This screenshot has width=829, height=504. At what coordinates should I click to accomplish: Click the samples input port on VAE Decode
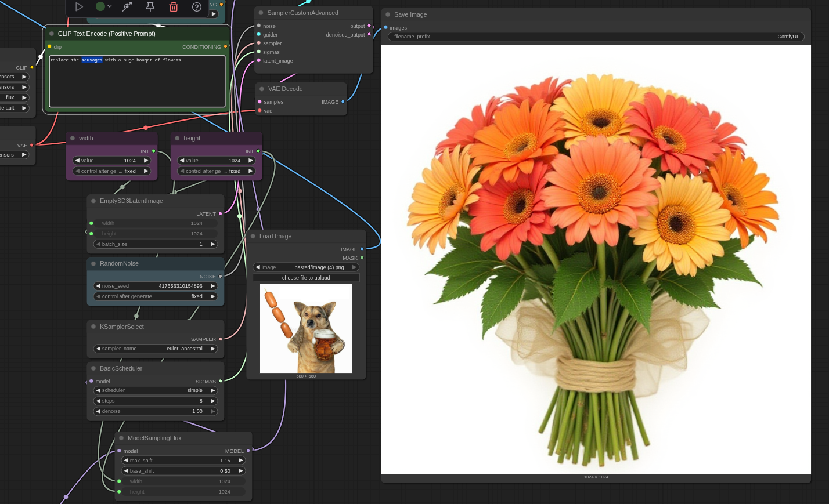point(259,102)
